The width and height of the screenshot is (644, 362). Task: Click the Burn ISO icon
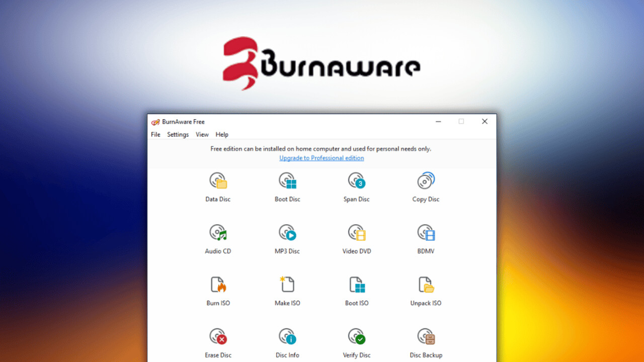click(218, 286)
